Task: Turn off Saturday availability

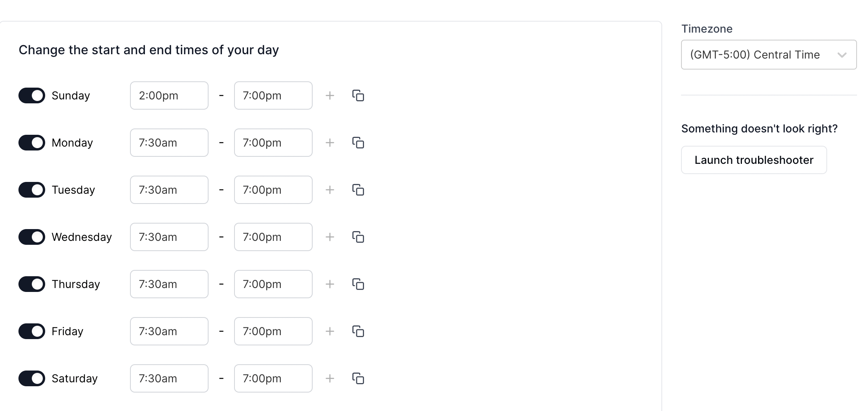Action: pos(31,378)
